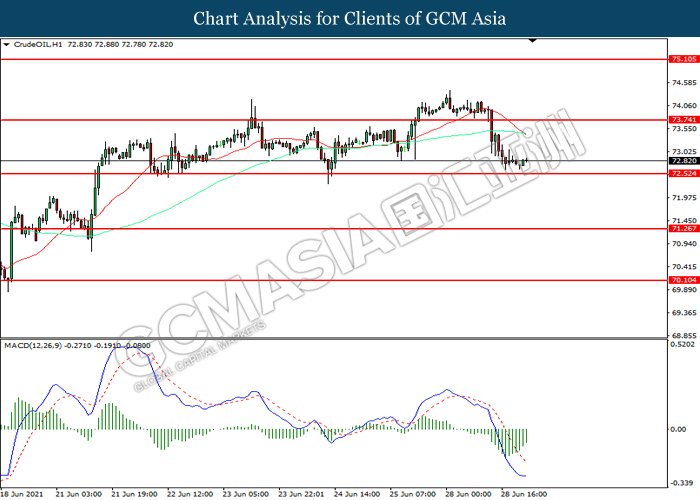Click the 28 Jun 00:00 time label
Screen dimensions: 700x500
tap(468, 494)
